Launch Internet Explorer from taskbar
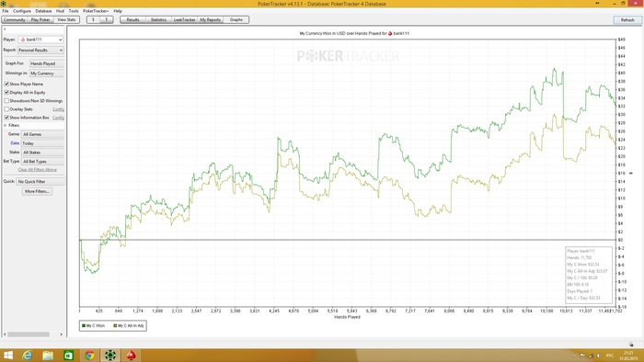This screenshot has height=362, width=644. (x=28, y=356)
